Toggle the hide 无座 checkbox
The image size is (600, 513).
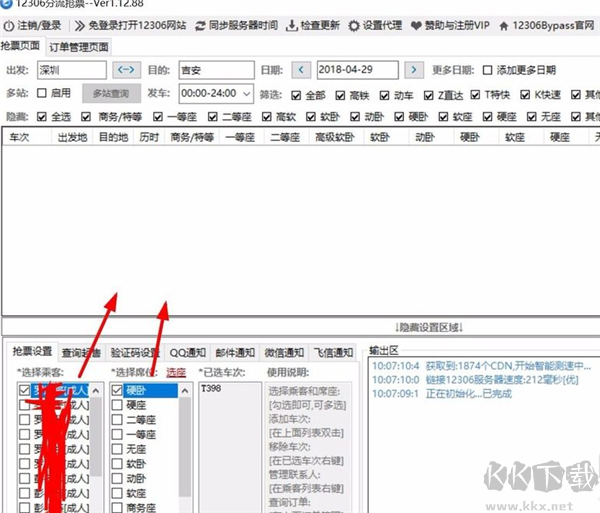(532, 117)
